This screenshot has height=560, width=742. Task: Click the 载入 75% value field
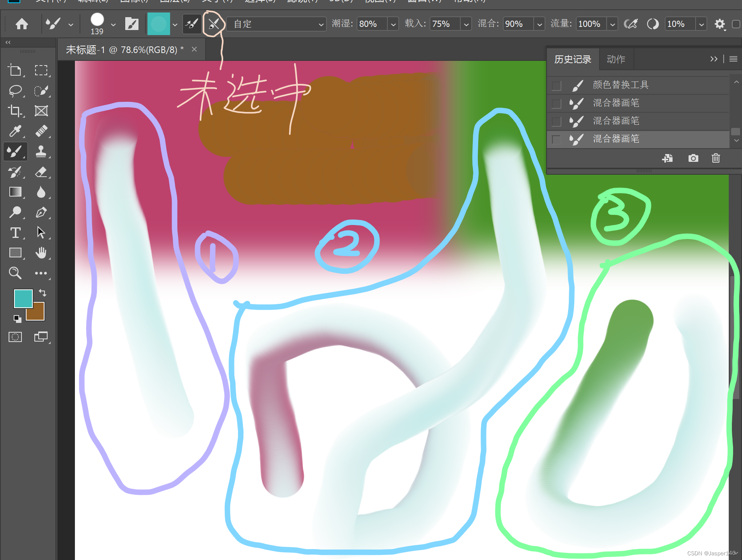[445, 24]
